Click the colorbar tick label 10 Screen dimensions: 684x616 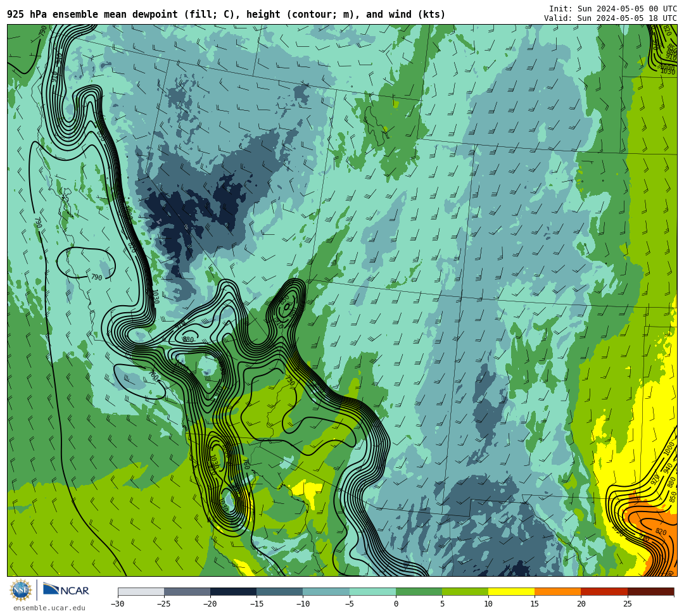(x=488, y=604)
